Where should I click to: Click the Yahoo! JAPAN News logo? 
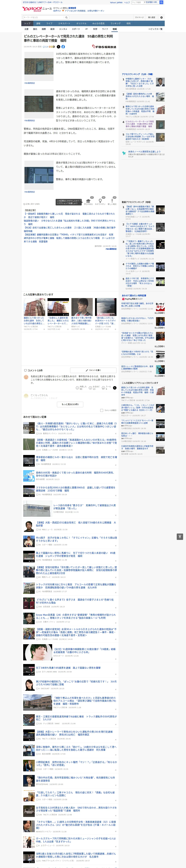37,9
